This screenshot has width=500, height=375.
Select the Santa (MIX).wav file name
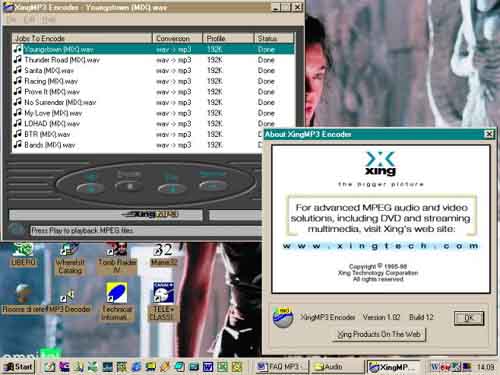click(49, 71)
